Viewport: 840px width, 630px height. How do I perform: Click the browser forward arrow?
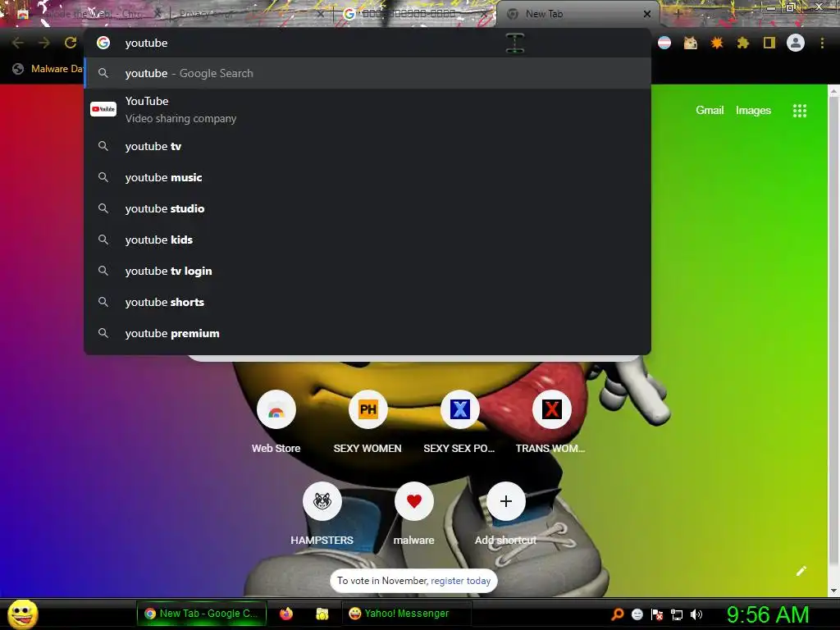coord(44,43)
